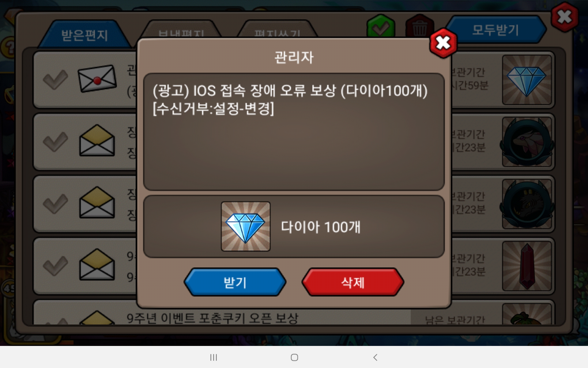Tap the red 삭제 delete button
The width and height of the screenshot is (588, 368).
click(353, 282)
